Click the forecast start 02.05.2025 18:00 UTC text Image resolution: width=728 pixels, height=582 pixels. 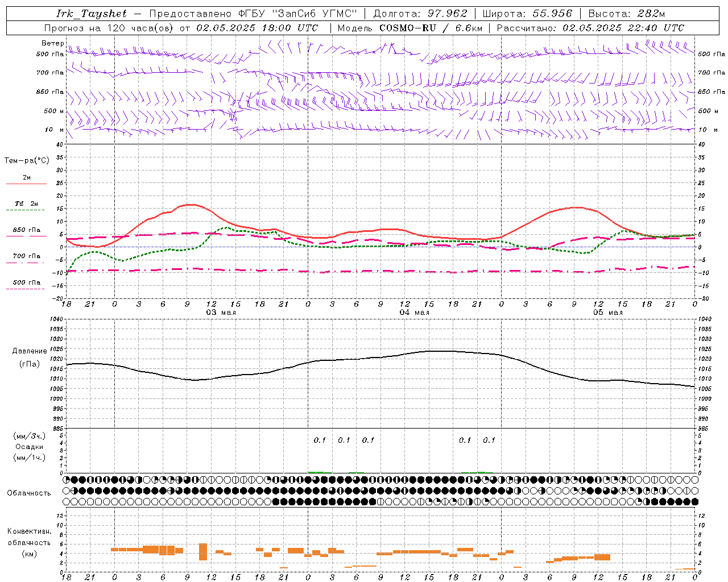pos(257,28)
